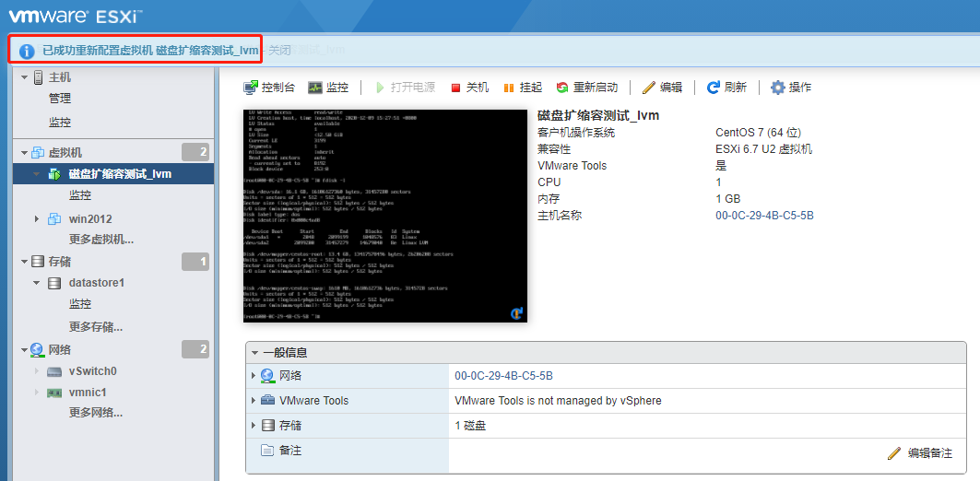Screen dimensions: 980x481
Task: Select 磁盘扩缩容测试_lvm in navigator
Action: click(x=120, y=174)
